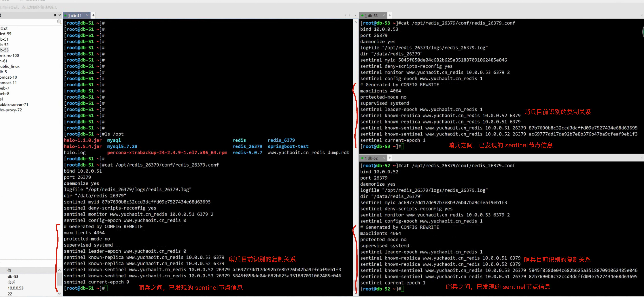Viewport: 644px width, 297px height.
Task: Click the session search magnifier icon
Action: coord(59,22)
